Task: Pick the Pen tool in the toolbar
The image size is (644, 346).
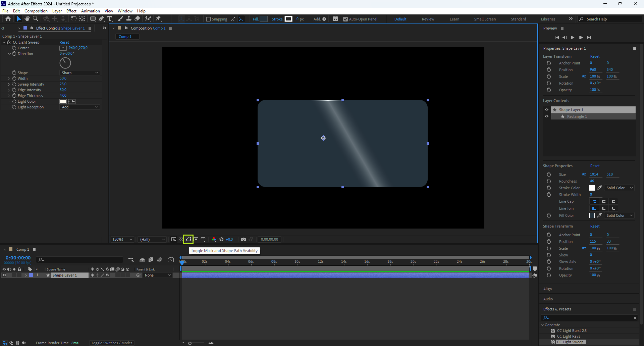Action: [101, 19]
